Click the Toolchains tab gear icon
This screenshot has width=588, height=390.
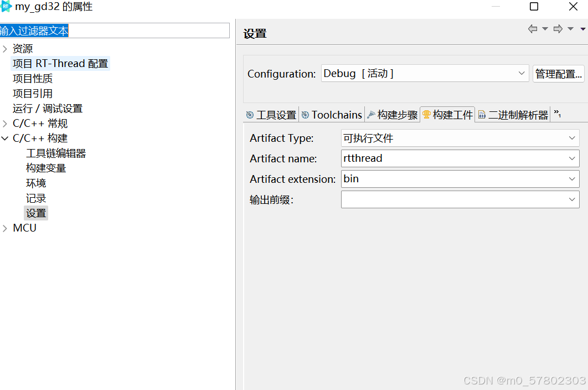pos(306,115)
